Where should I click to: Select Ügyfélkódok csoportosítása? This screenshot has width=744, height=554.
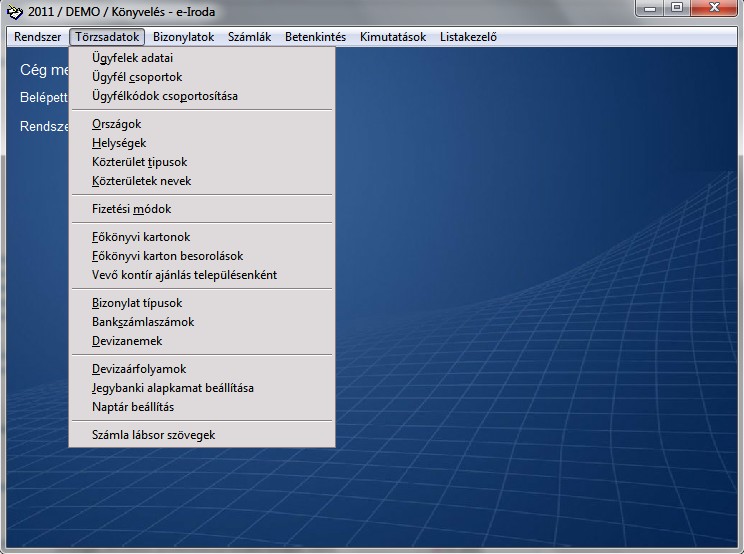coord(164,96)
